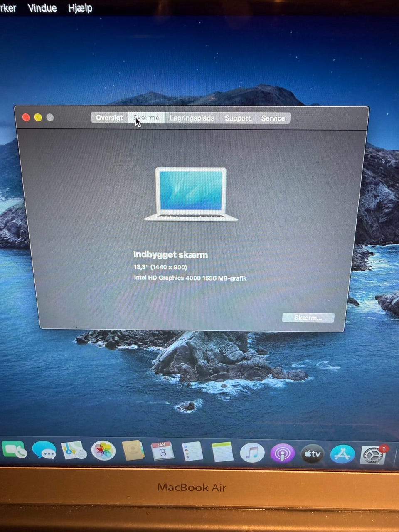This screenshot has width=399, height=532.
Task: Click the Skærm... button
Action: pyautogui.click(x=308, y=318)
